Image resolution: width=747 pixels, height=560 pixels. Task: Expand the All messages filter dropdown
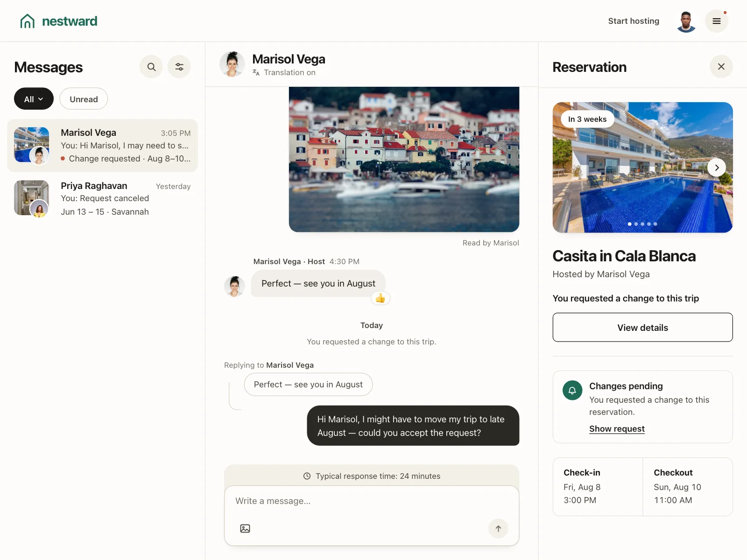[x=34, y=99]
